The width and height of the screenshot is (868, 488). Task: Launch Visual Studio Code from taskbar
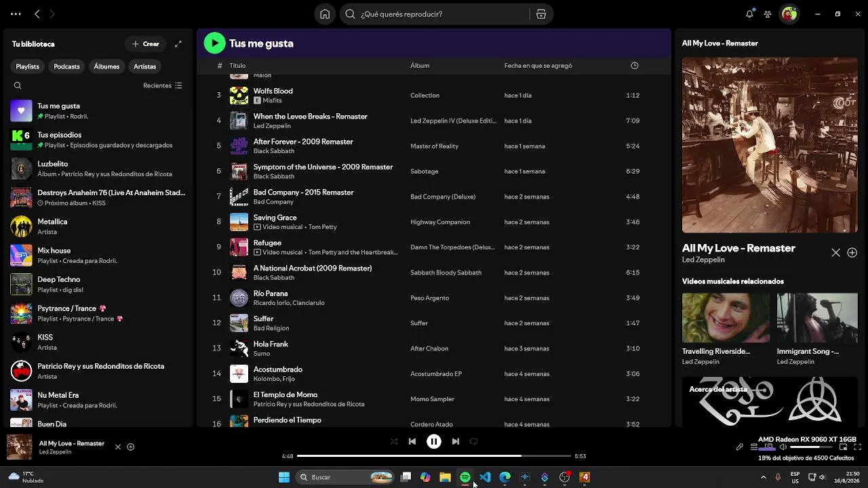pos(485,477)
